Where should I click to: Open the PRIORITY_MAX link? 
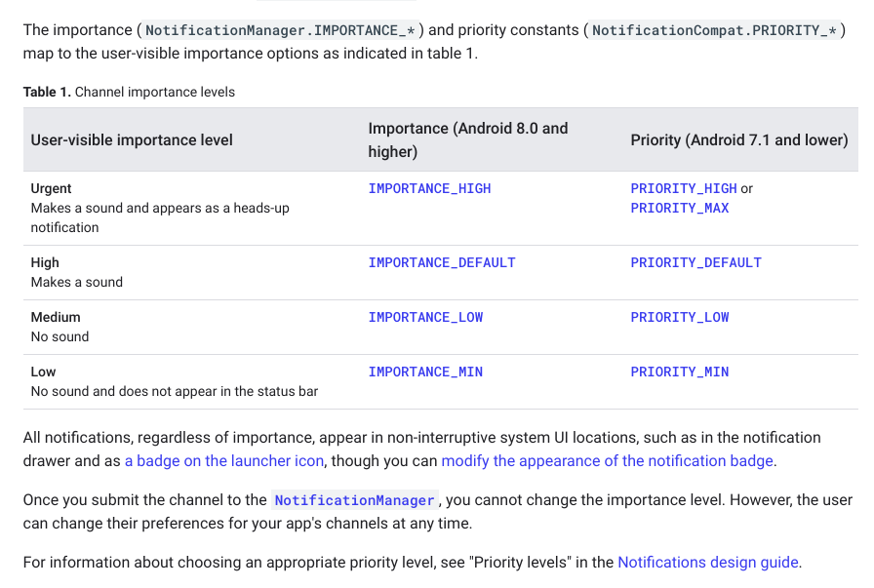(679, 208)
